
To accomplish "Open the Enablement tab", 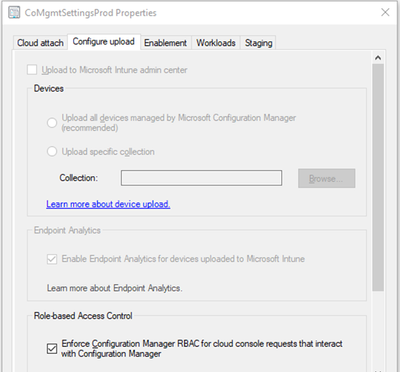I will [x=165, y=43].
